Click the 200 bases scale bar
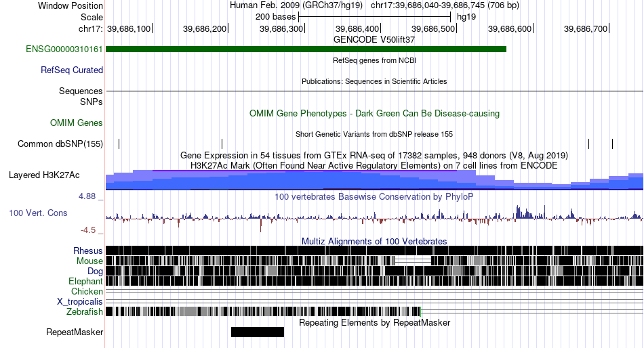644x348 pixels. 375,17
